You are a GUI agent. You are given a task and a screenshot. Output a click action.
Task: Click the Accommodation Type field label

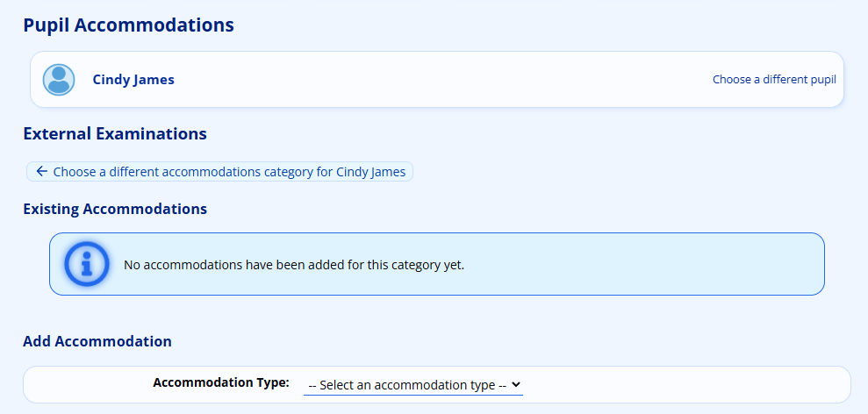(x=220, y=382)
